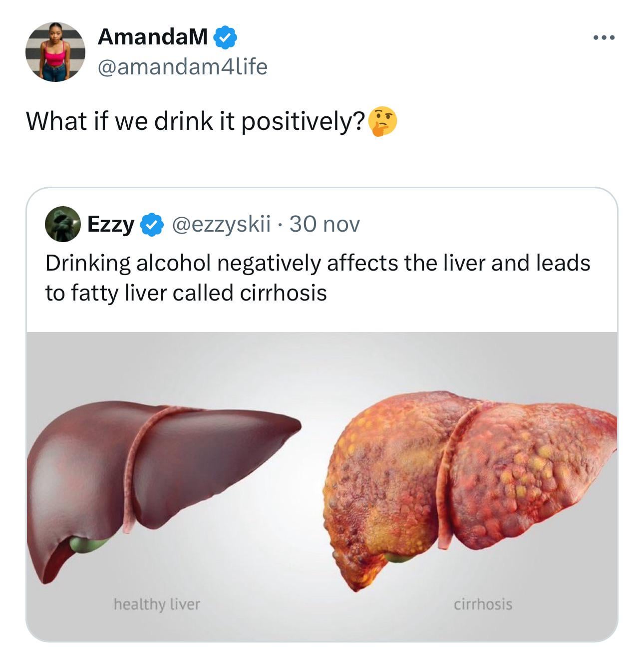644x658 pixels.
Task: Click AmandaM's blue verified badge
Action: pyautogui.click(x=226, y=38)
